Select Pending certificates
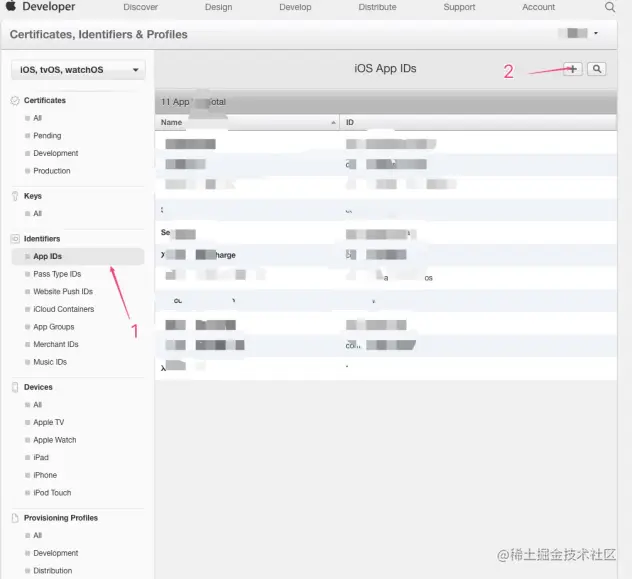 point(47,136)
